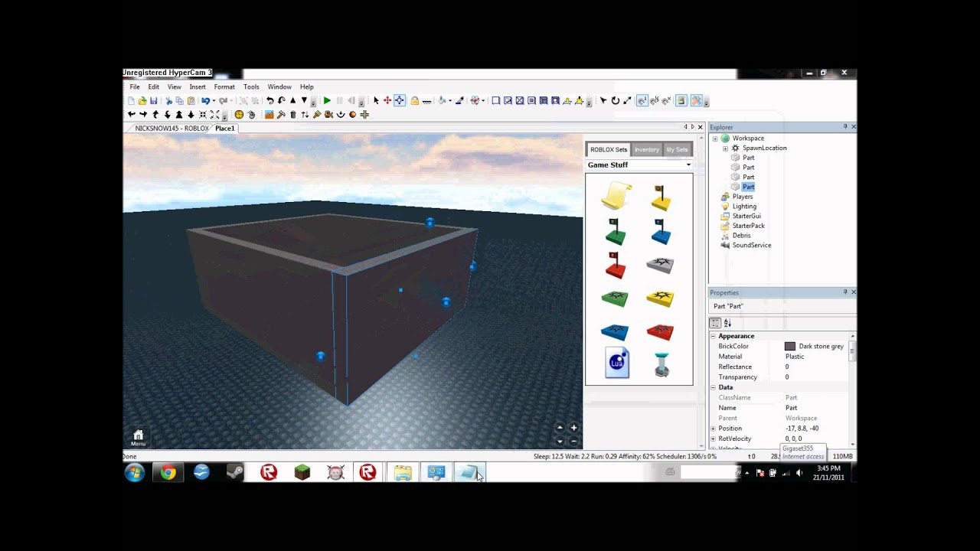The width and height of the screenshot is (980, 551).
Task: Open Google Chrome from the taskbar
Action: coord(168,473)
